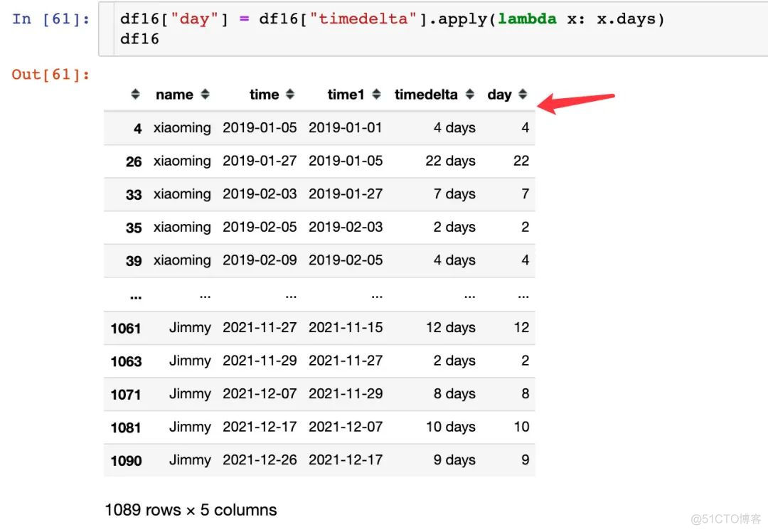The image size is (768, 532).
Task: Select the In [61] prompt label
Action: coord(51,19)
